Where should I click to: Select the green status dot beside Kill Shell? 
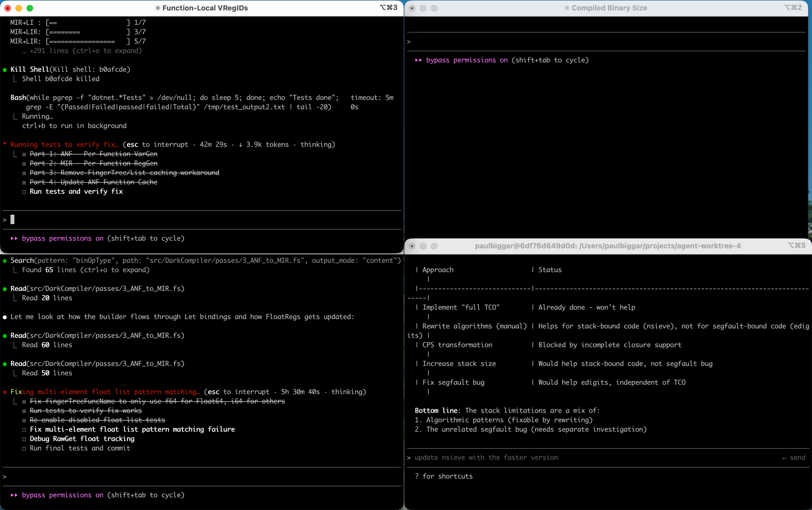pos(4,69)
